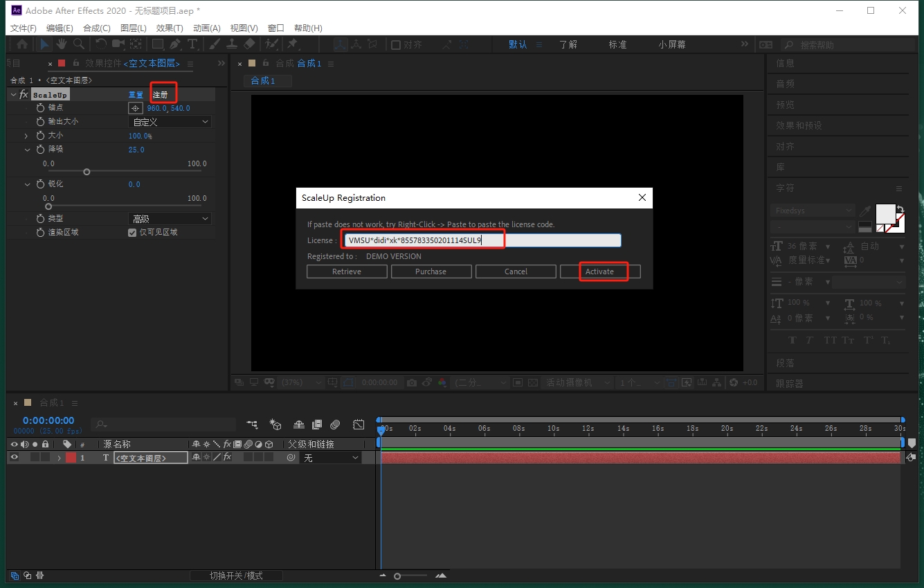Select the Zoom magnifier tool
Screen dimensions: 924x588
[79, 44]
